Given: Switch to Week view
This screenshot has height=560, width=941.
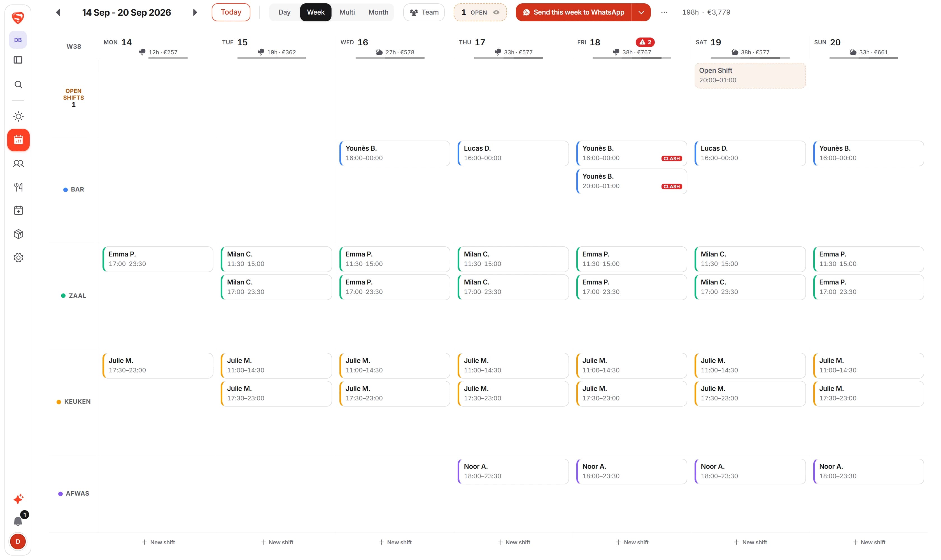Looking at the screenshot, I should 316,12.
